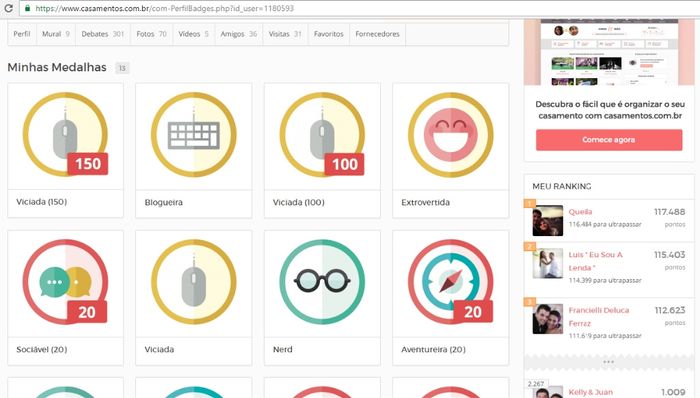Open Francielli Deluca Ferraz profile link
Screen dimensions: 700x398
[x=599, y=316]
